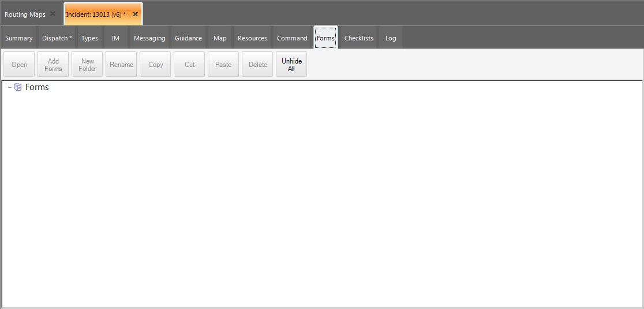The image size is (644, 309).
Task: Click the Delete button
Action: click(x=257, y=64)
